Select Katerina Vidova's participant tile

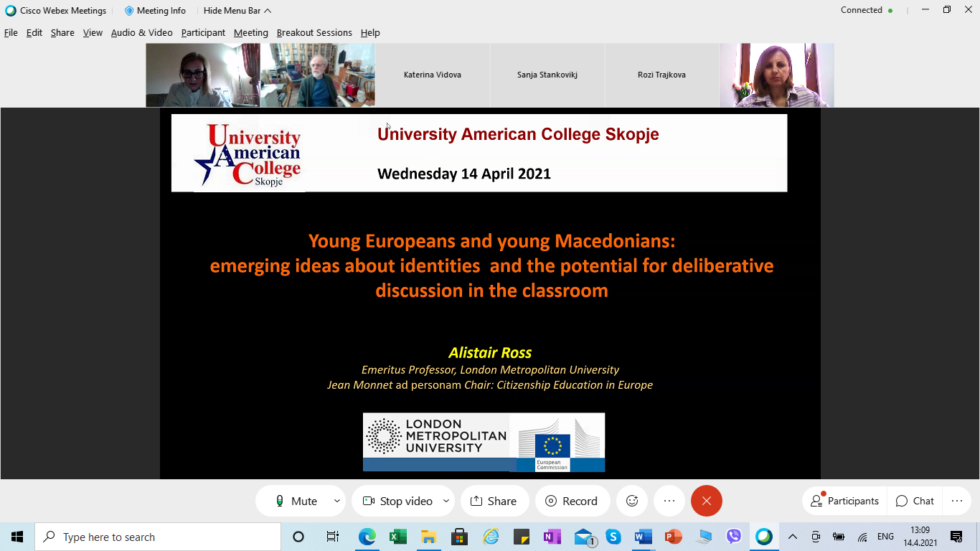(x=432, y=75)
